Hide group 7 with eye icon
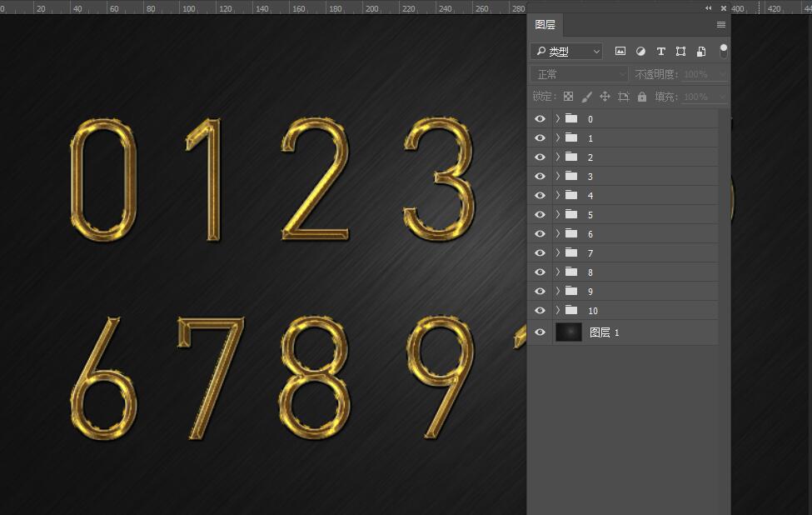The width and height of the screenshot is (812, 515). [540, 252]
